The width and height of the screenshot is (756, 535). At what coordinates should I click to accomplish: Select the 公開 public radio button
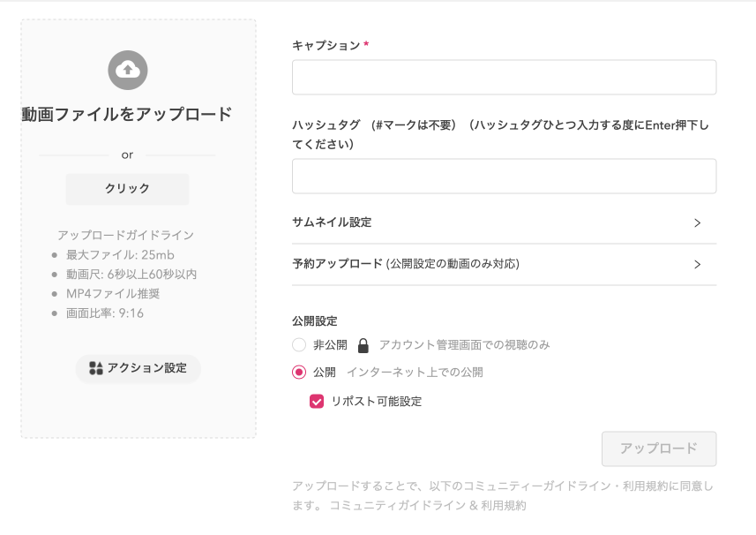(x=299, y=372)
